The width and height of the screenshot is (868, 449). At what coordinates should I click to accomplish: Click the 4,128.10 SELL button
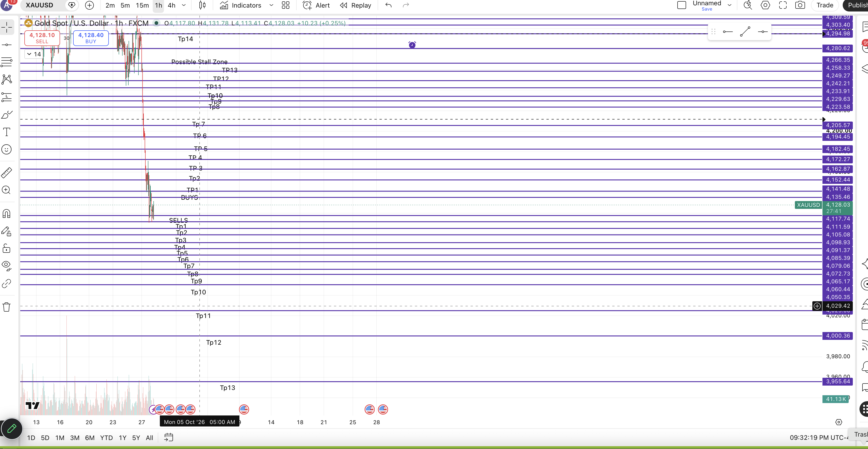coord(42,38)
